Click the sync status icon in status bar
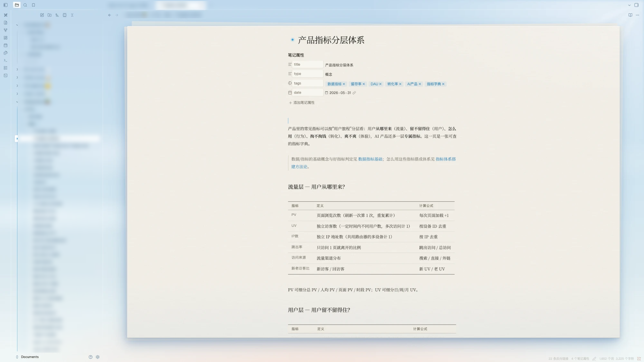Screen dimensions: 644x362 click(639, 358)
